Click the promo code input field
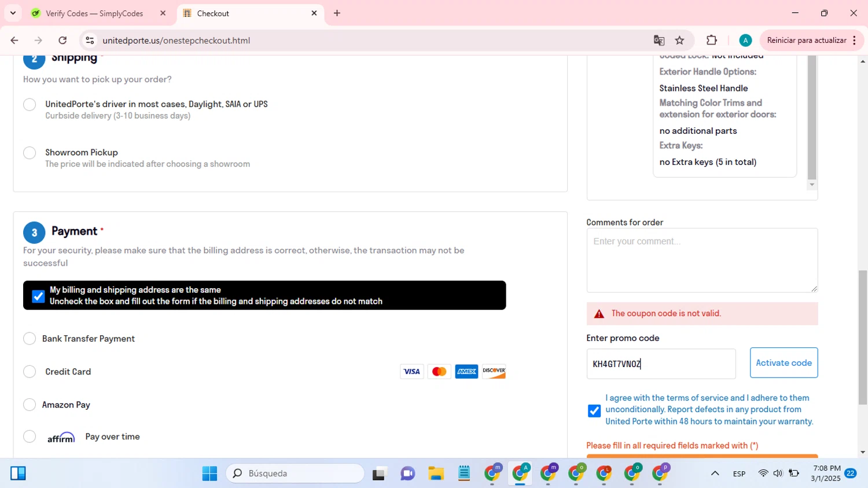 [x=661, y=364]
